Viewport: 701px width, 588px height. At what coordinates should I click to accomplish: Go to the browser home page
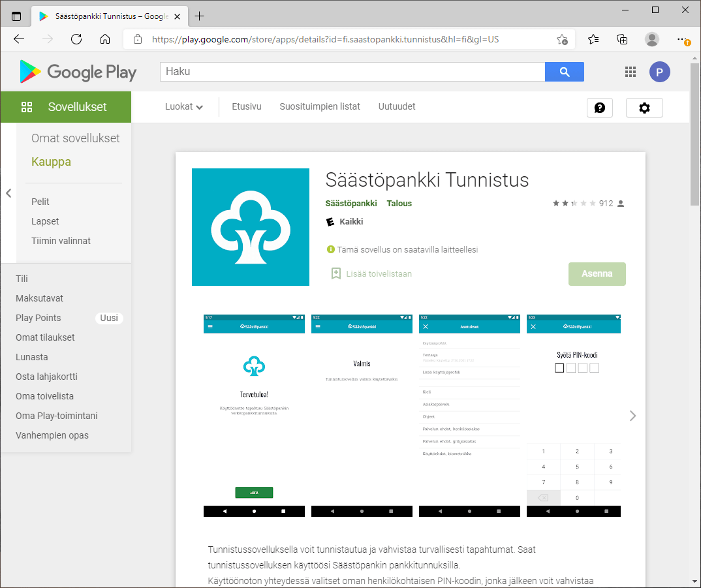click(105, 39)
